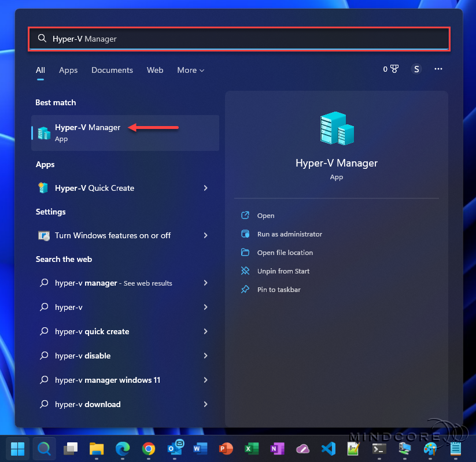The image size is (476, 462).
Task: Switch to the Apps tab
Action: point(68,70)
